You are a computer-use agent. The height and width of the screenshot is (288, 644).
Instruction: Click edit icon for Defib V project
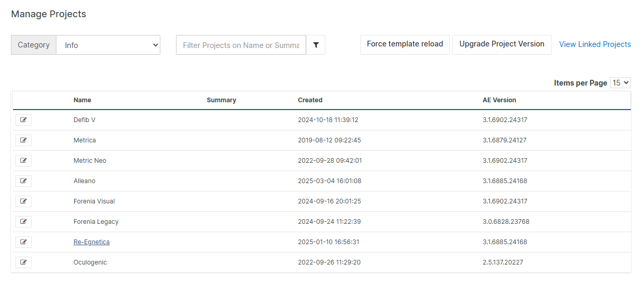[x=24, y=120]
